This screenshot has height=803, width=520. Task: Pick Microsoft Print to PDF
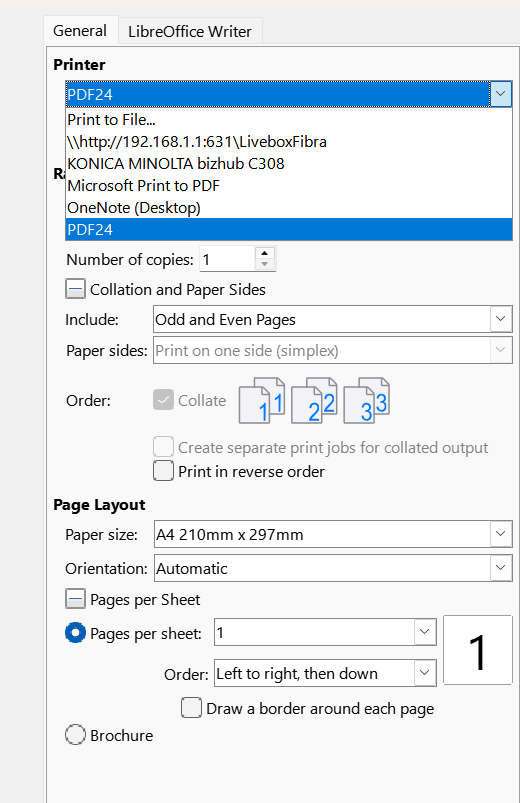click(x=289, y=186)
